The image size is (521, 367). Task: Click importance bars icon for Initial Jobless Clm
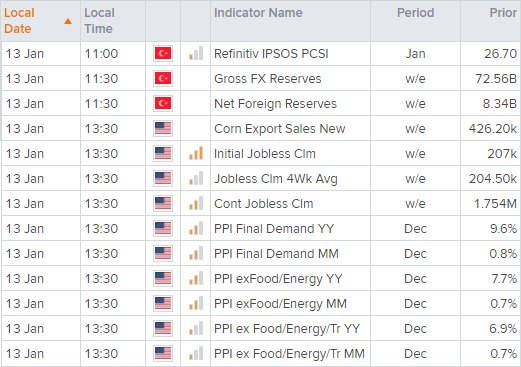pyautogui.click(x=196, y=153)
